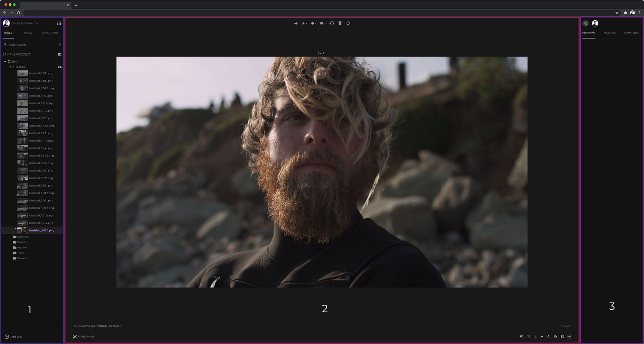The image size is (644, 344).
Task: Switch to the Tools tab
Action: point(28,33)
